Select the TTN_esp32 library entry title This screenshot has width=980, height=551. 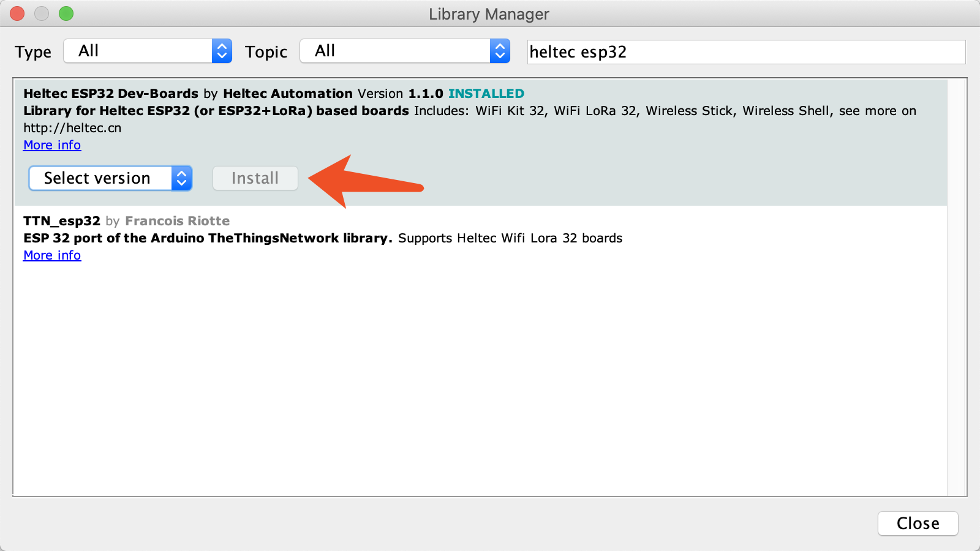62,221
